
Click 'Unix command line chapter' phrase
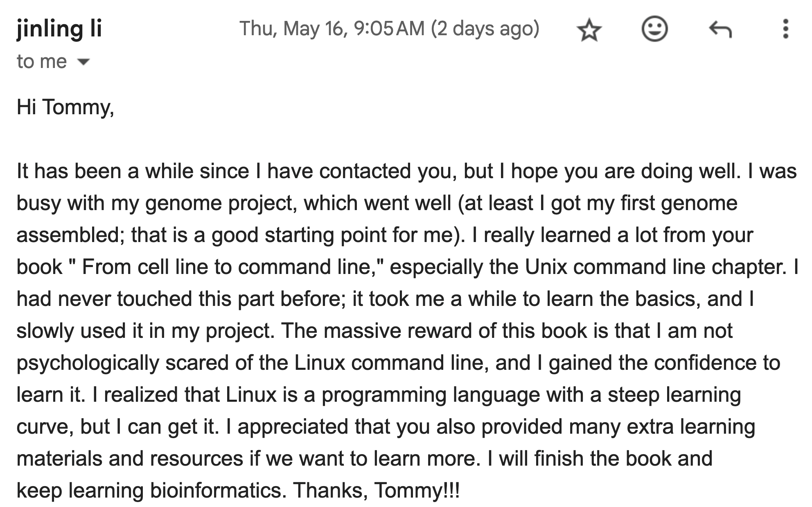(x=654, y=267)
